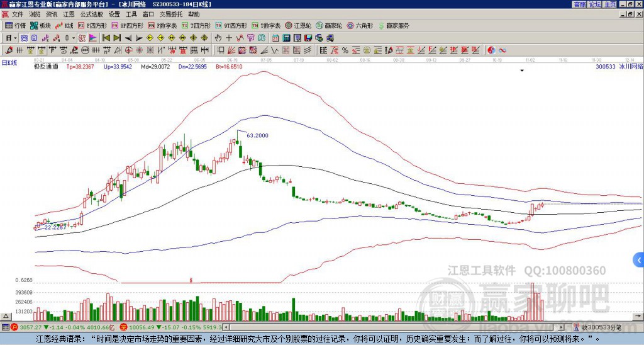644x345 pixels.
Task: Open the 工具 menu
Action: pyautogui.click(x=131, y=14)
